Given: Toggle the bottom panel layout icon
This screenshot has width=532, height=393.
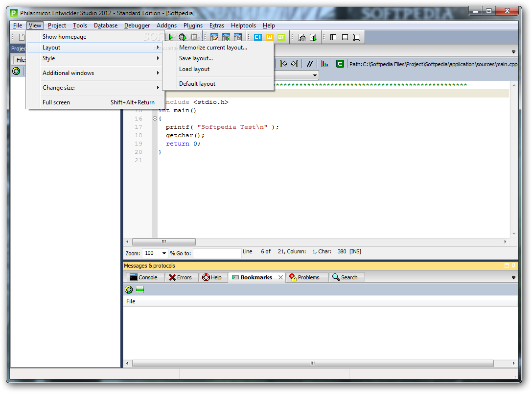Looking at the screenshot, I should [345, 37].
